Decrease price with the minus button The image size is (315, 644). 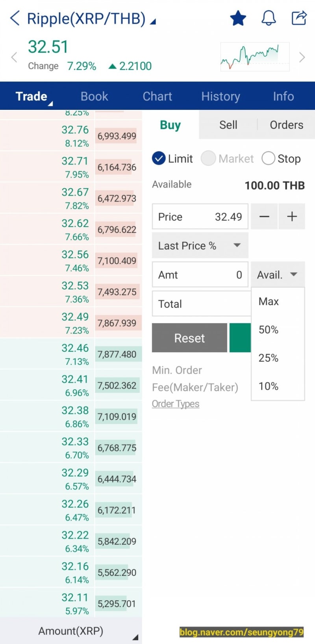pos(264,217)
